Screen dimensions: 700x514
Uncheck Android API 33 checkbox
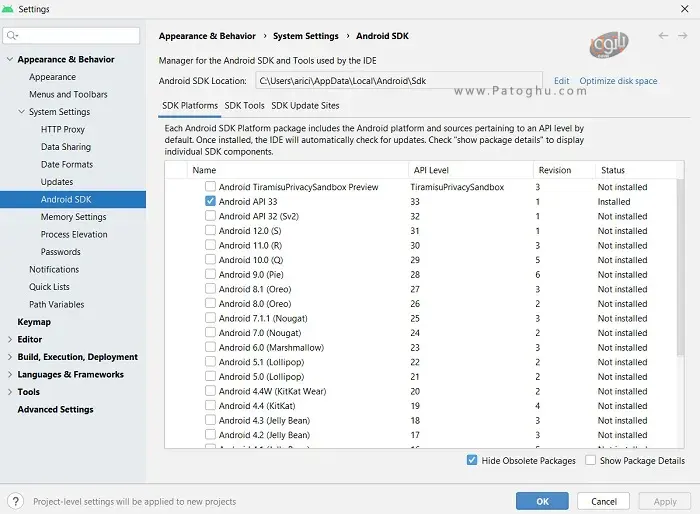(x=210, y=201)
